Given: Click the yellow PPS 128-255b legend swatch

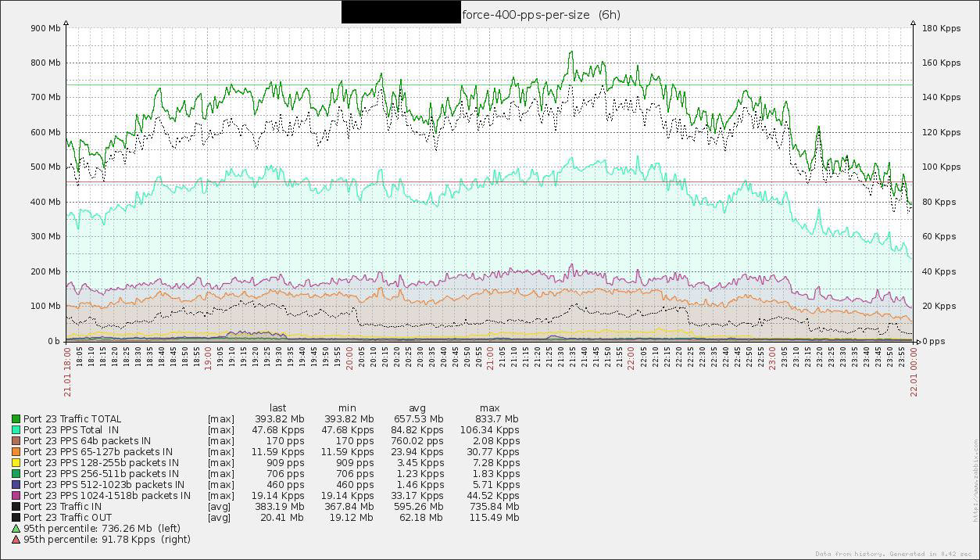Looking at the screenshot, I should point(16,463).
